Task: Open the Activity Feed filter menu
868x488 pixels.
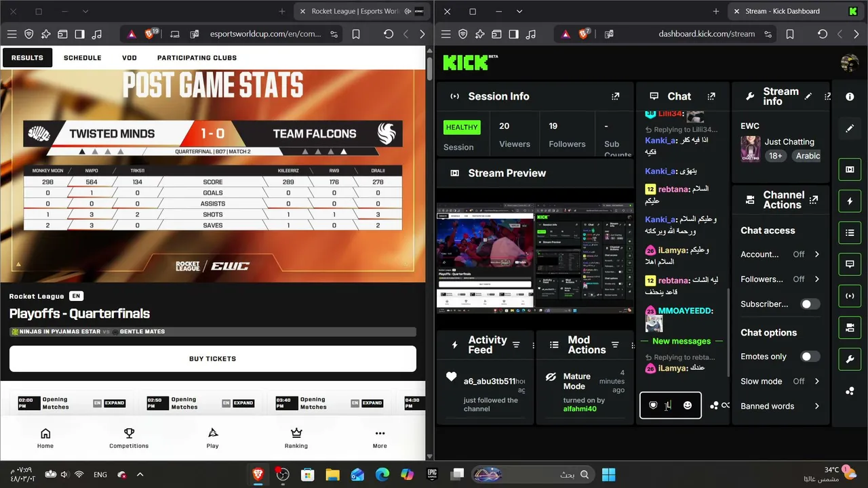Action: click(x=516, y=345)
